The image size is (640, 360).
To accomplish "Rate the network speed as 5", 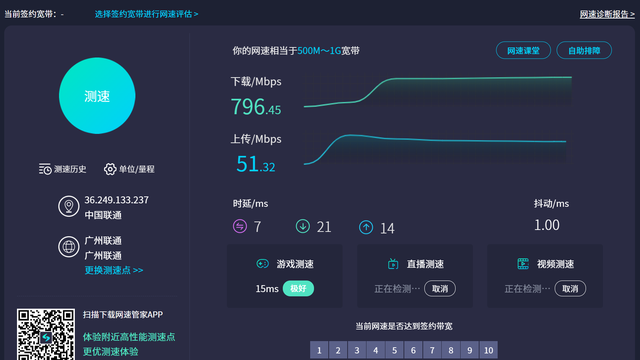I will click(394, 350).
